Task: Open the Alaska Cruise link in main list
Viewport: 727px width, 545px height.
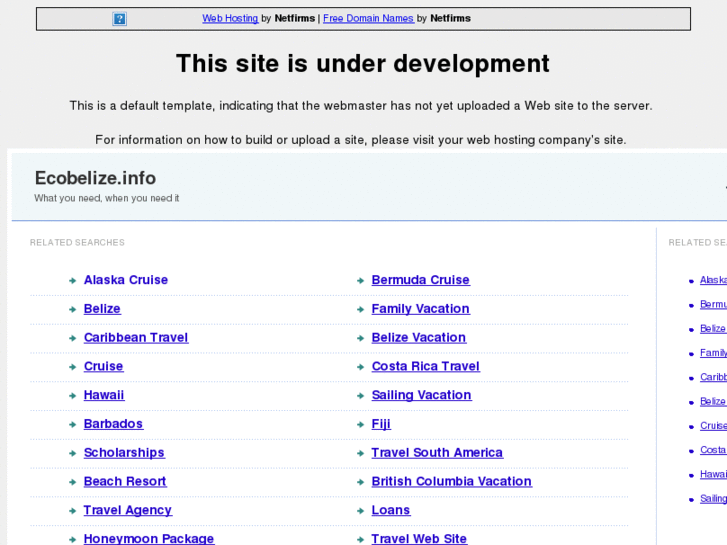Action: 126,280
